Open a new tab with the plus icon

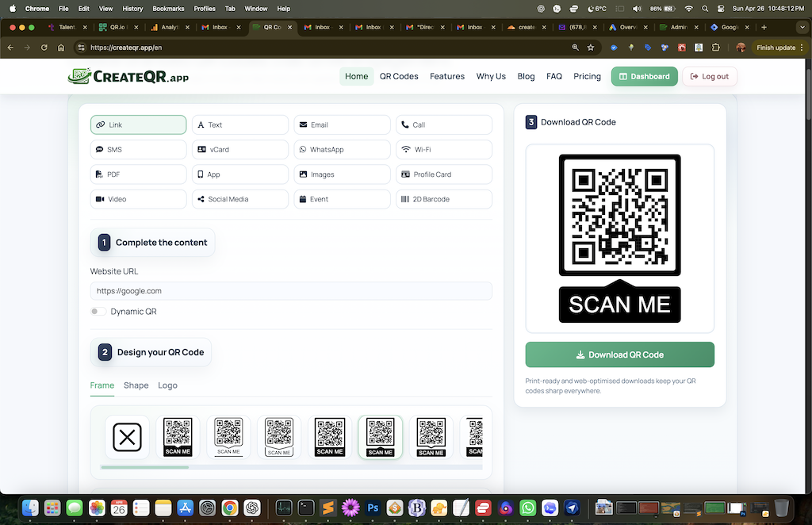764,28
